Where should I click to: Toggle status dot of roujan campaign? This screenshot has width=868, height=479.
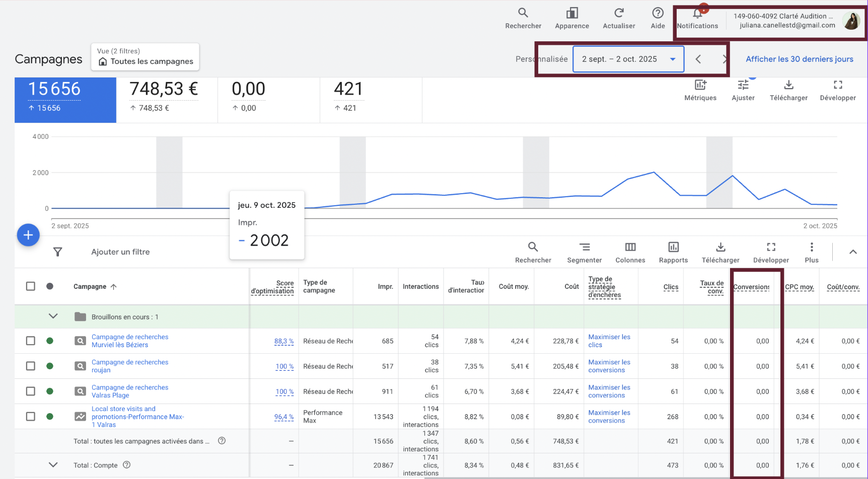(x=50, y=366)
